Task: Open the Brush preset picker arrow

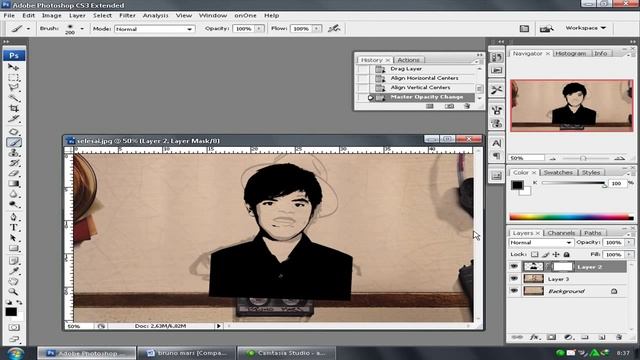Action: [82, 29]
